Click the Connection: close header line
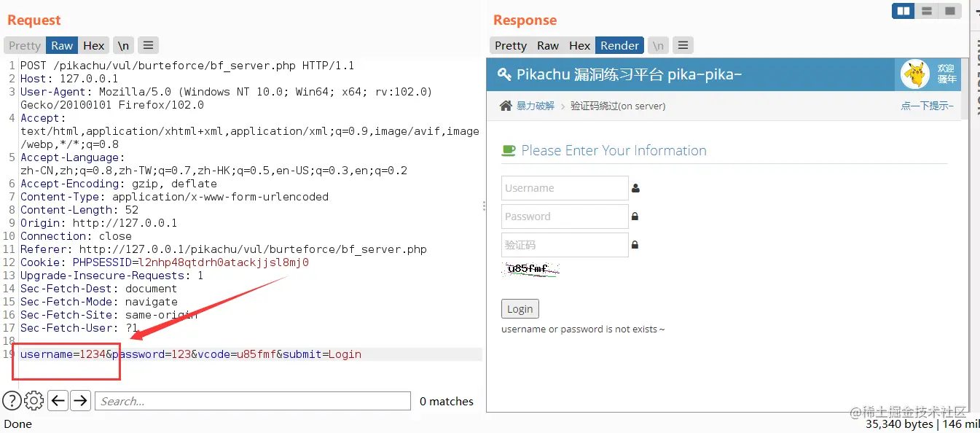Image resolution: width=980 pixels, height=433 pixels. tap(76, 236)
